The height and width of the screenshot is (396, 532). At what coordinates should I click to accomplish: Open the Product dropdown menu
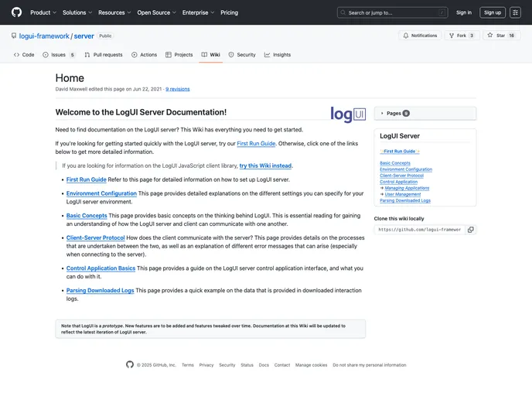pyautogui.click(x=43, y=12)
